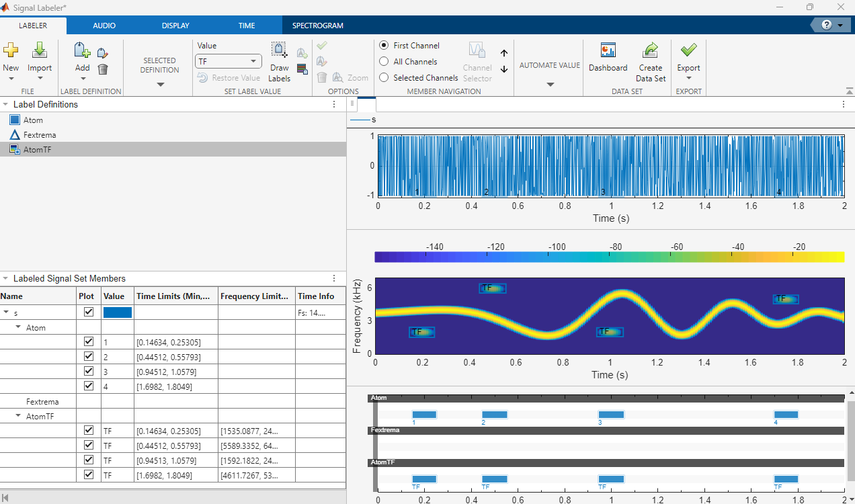Click the blue color swatch for signal s
This screenshot has width=855, height=504.
pos(117,312)
